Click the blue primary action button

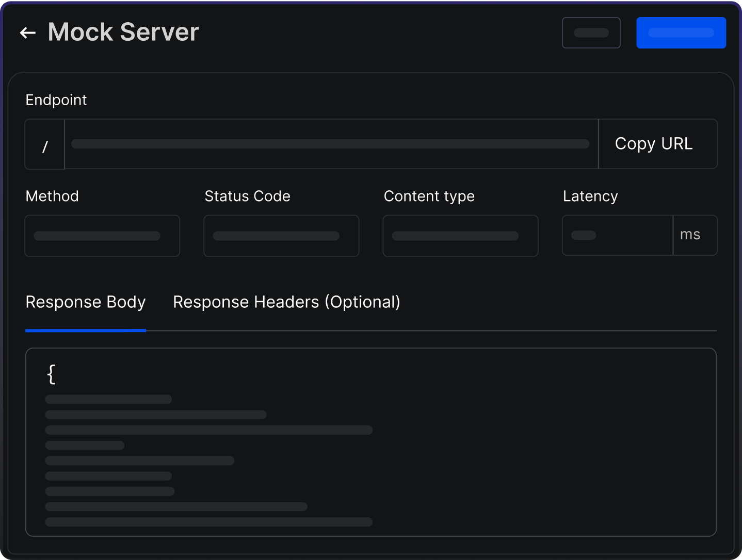(681, 32)
